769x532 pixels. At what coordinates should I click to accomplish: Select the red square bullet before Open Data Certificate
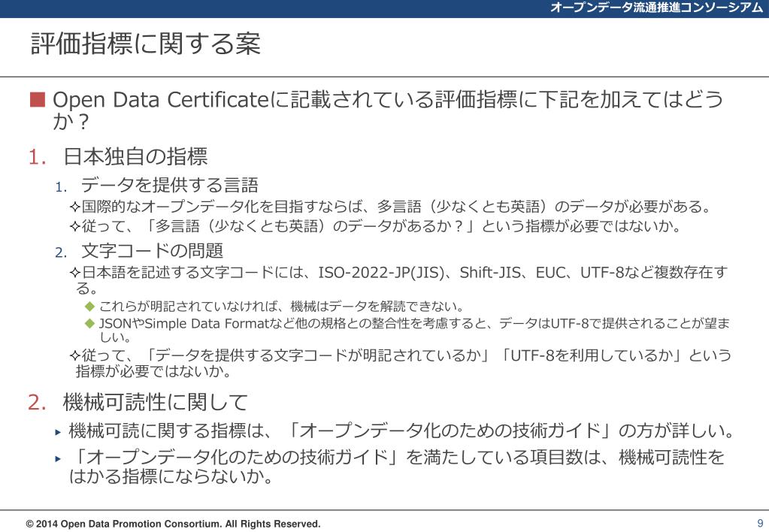pos(38,99)
